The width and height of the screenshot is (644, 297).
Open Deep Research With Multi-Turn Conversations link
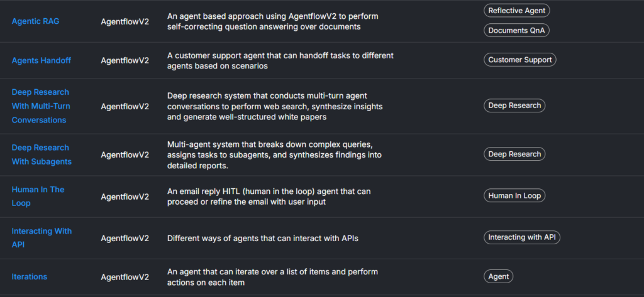40,105
